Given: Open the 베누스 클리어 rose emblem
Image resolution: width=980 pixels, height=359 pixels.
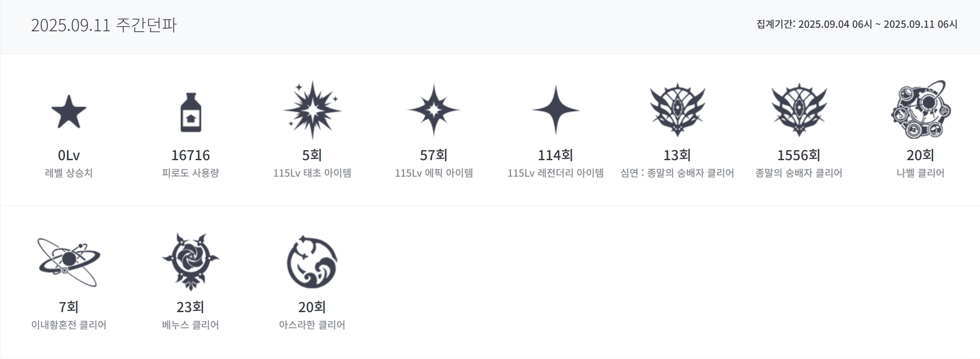Looking at the screenshot, I should tap(190, 262).
